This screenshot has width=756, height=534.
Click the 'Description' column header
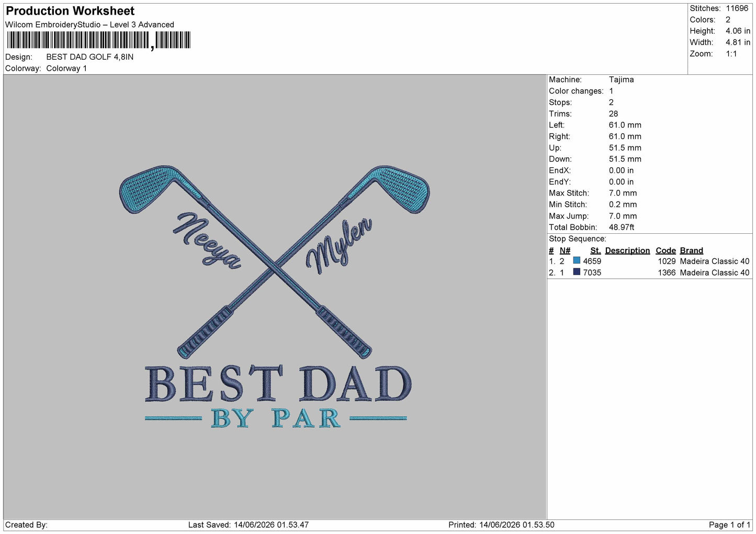tap(627, 251)
